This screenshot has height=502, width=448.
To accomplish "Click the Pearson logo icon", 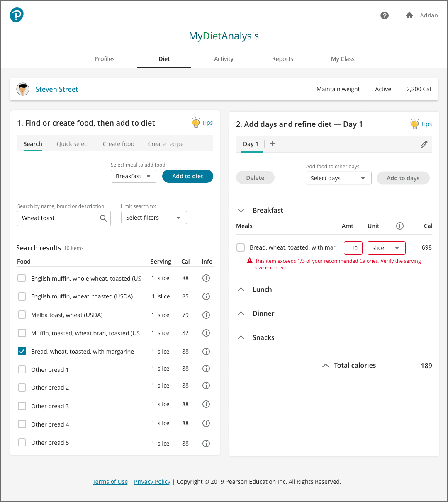I will [x=17, y=15].
